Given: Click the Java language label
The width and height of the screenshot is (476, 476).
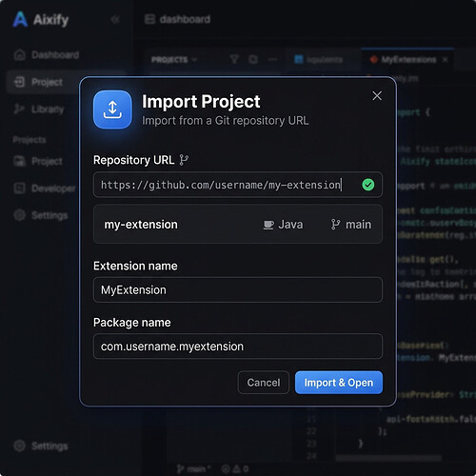Looking at the screenshot, I should (290, 225).
